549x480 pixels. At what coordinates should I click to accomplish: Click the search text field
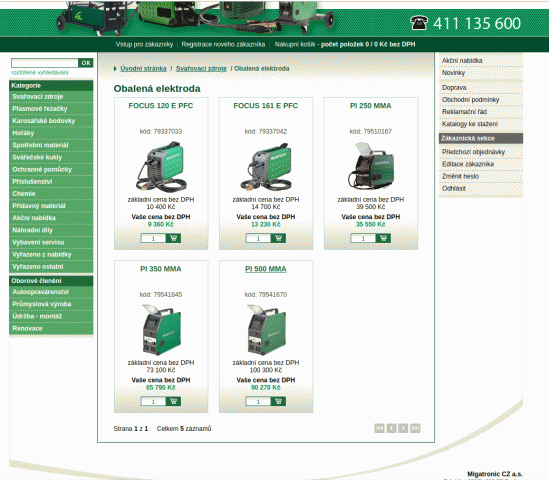45,63
